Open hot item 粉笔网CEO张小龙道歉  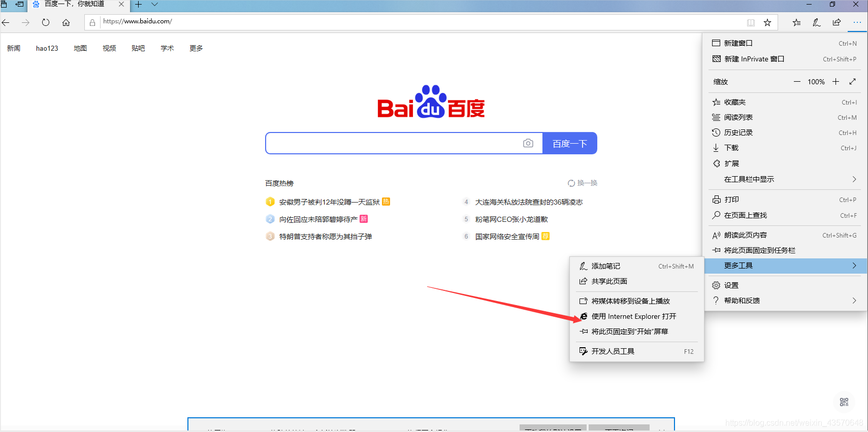point(511,219)
